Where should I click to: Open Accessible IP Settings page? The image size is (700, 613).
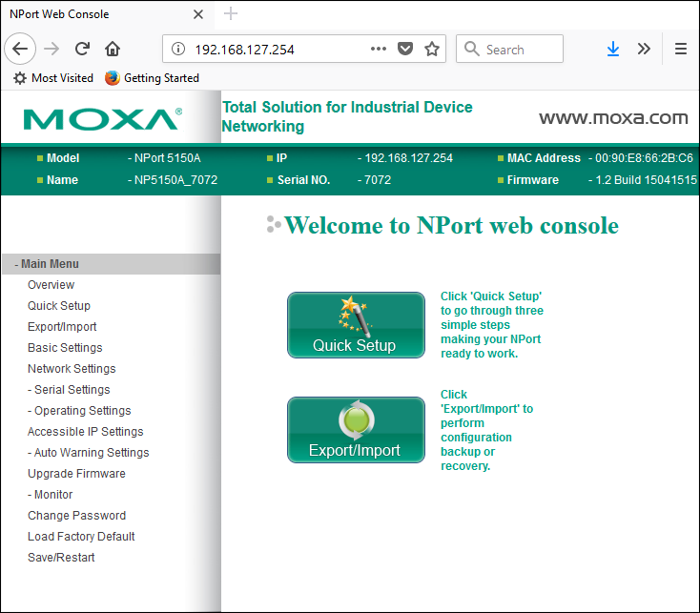click(85, 432)
